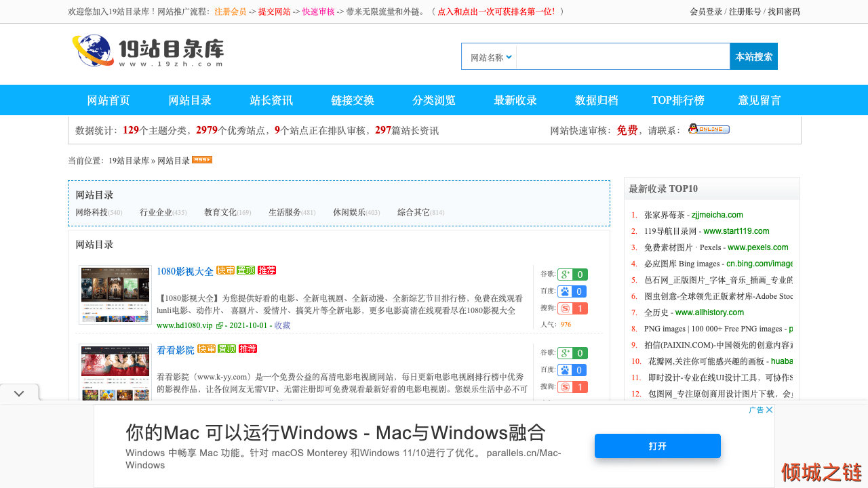Click the 19站目录库 globe logo
The image size is (868, 488).
148,51
